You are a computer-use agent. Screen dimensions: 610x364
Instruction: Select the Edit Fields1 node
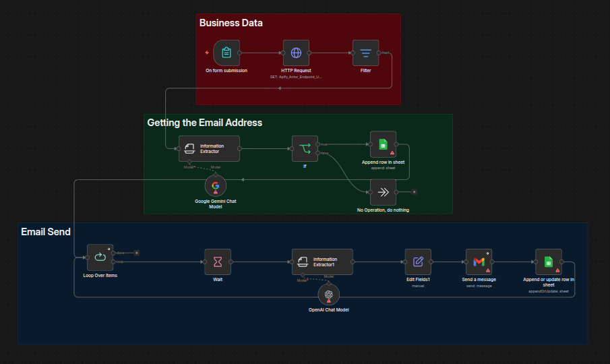coord(418,262)
